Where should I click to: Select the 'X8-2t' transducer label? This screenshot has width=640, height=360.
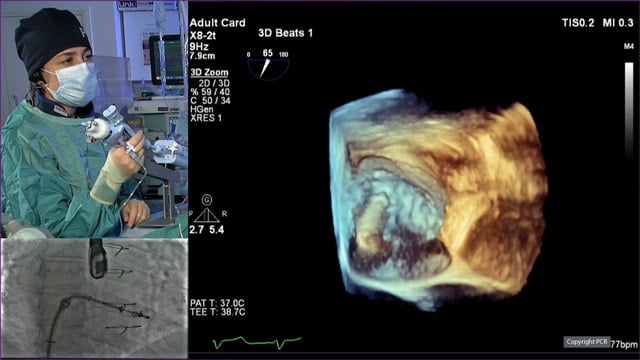click(x=203, y=36)
